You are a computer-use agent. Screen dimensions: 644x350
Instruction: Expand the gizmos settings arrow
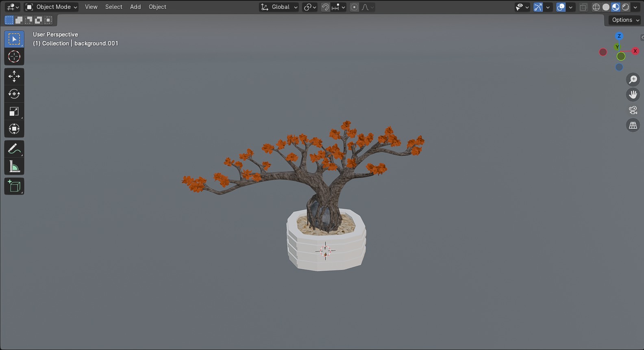548,7
